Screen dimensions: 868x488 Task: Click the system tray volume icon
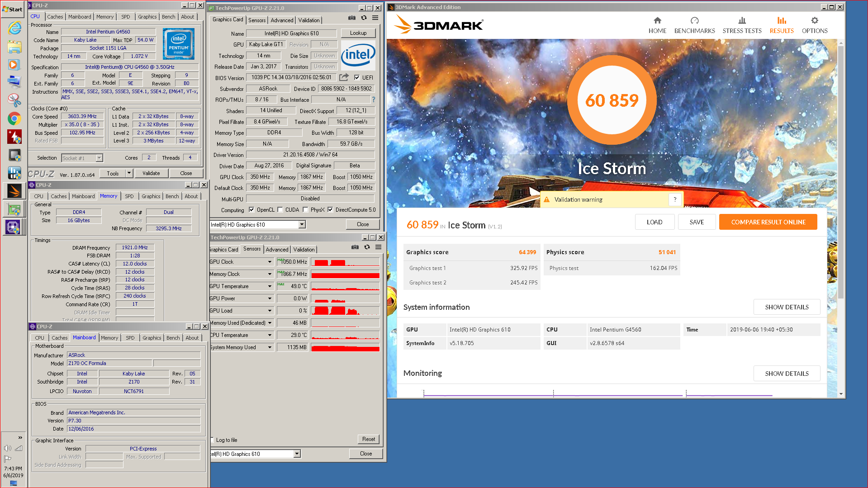pos(8,448)
